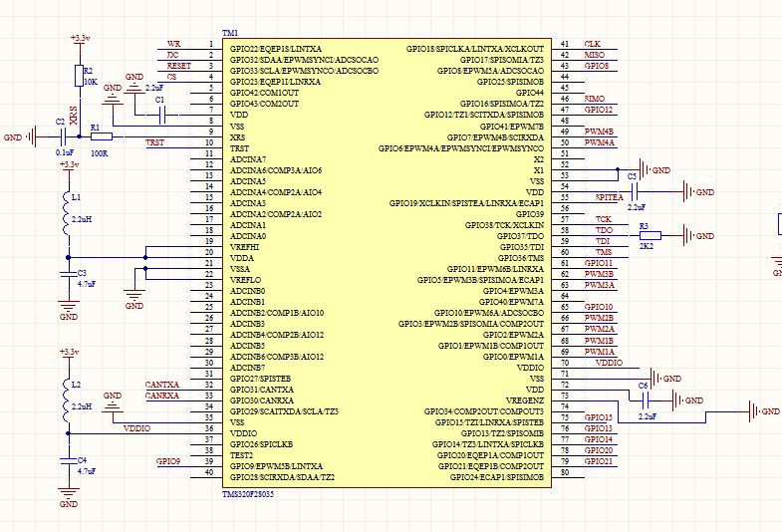782x532 pixels.
Task: Click the GPIO24/ECAP1/SPISIMOB pin name
Action: click(x=497, y=477)
